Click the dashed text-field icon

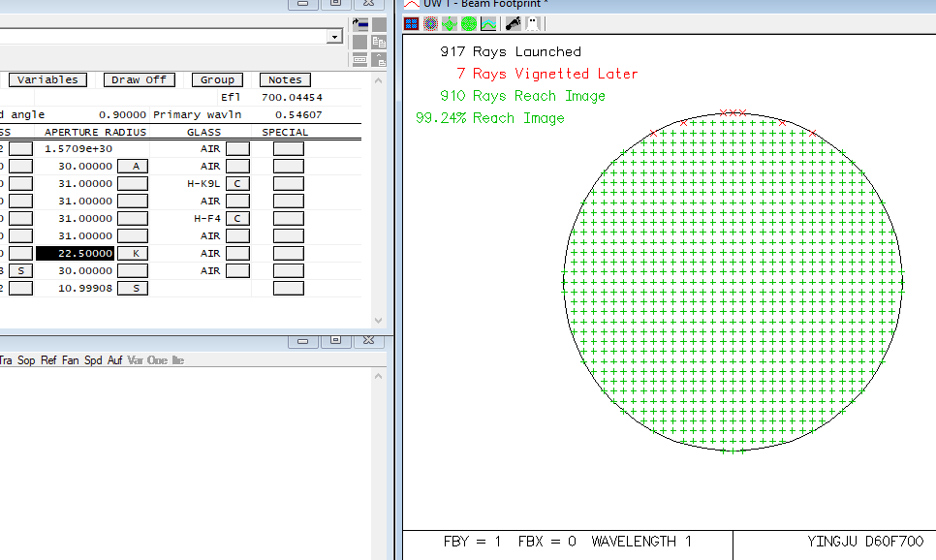(x=359, y=59)
